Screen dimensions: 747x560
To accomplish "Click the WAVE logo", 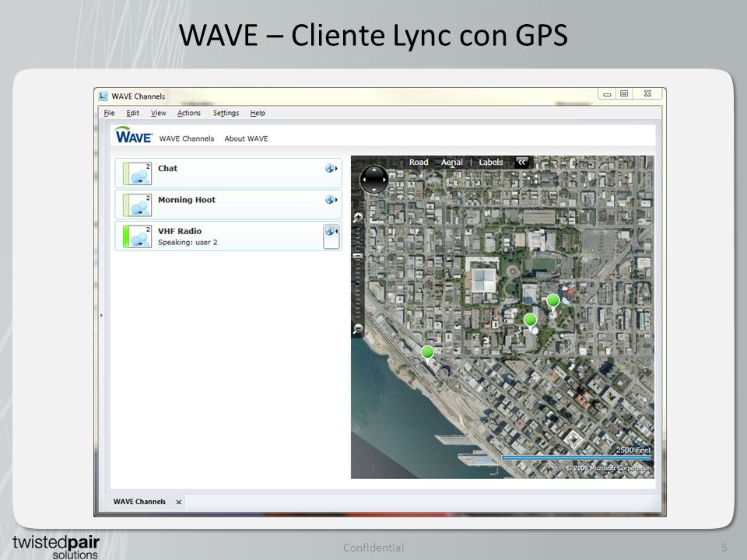I will pyautogui.click(x=133, y=135).
